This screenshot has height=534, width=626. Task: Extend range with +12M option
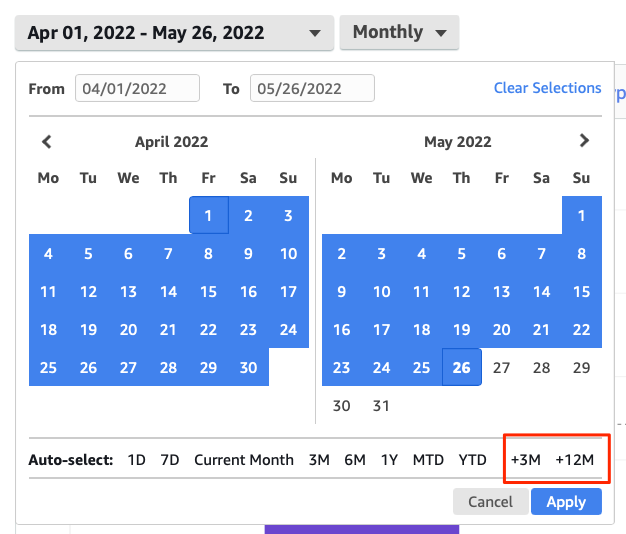(x=574, y=460)
